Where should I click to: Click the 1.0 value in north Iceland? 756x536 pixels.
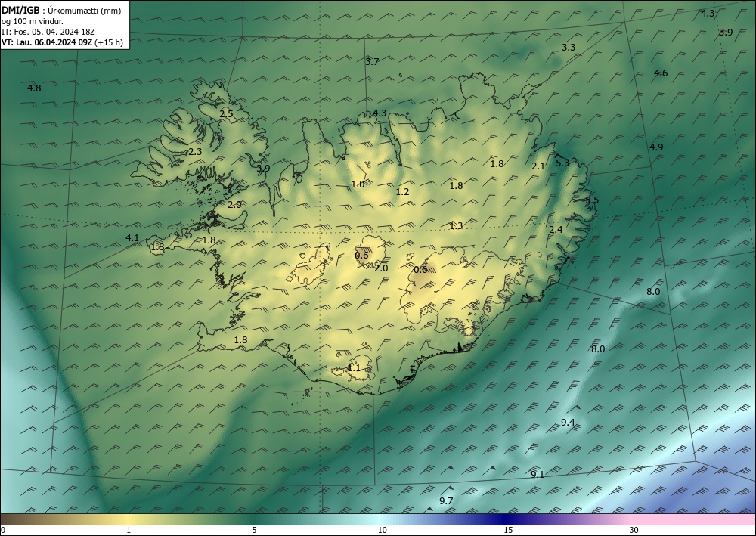click(358, 184)
